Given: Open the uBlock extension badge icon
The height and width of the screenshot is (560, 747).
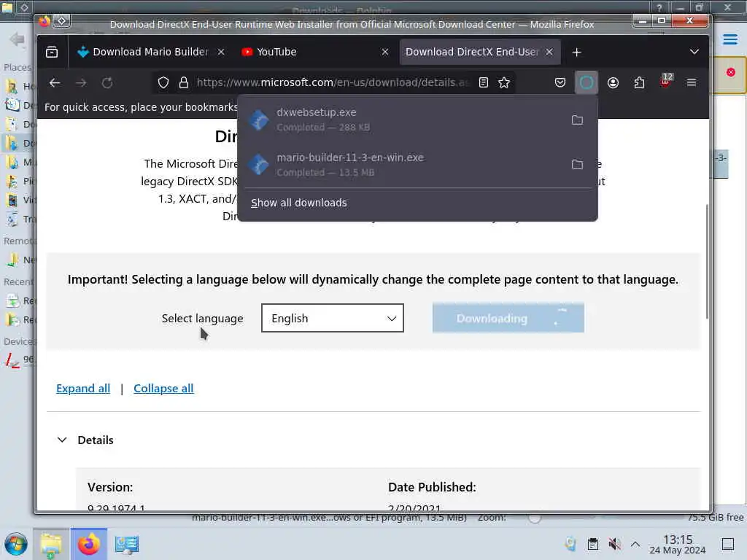Looking at the screenshot, I should tap(666, 82).
